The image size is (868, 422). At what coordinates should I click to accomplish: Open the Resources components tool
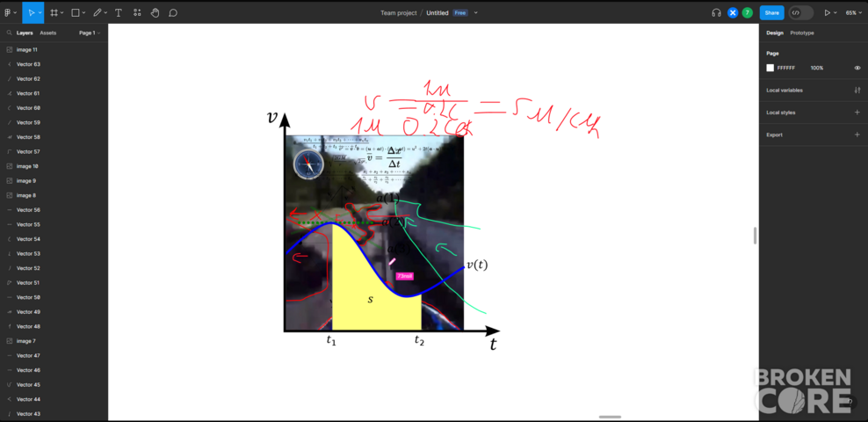pyautogui.click(x=137, y=12)
